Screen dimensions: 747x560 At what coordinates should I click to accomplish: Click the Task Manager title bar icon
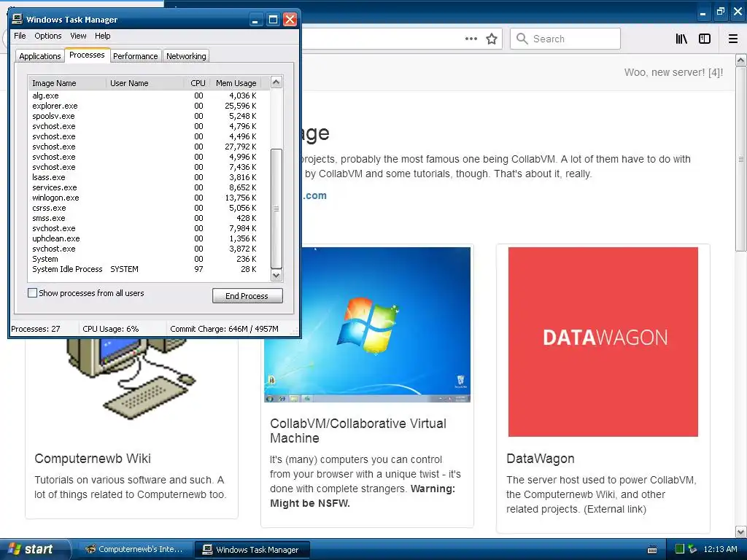point(18,19)
